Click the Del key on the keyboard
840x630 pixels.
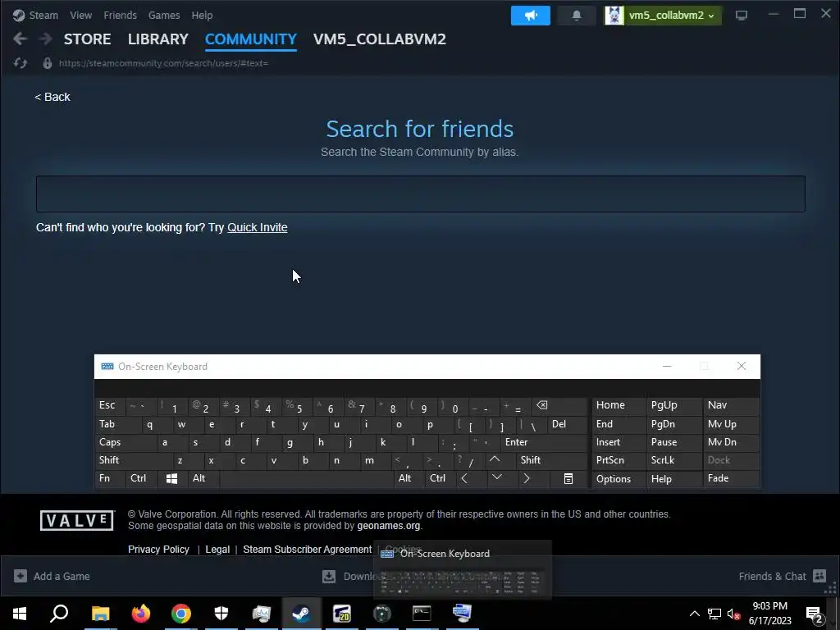(568, 424)
